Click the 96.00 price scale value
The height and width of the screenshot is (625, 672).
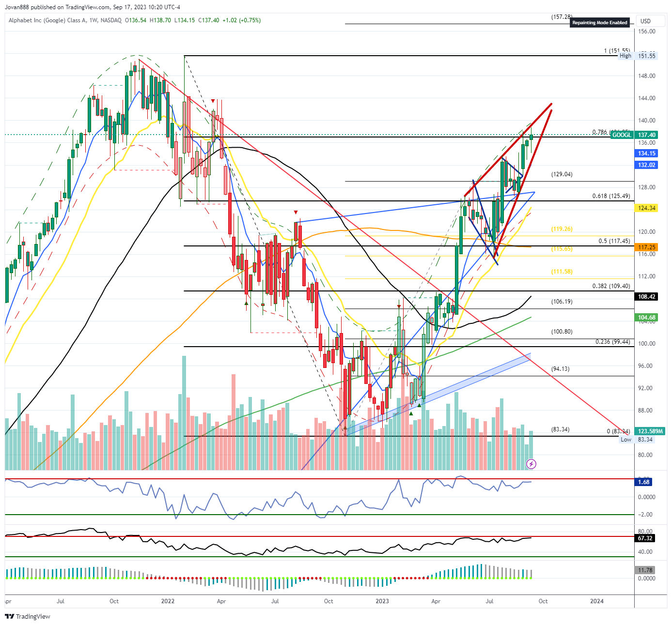click(645, 366)
